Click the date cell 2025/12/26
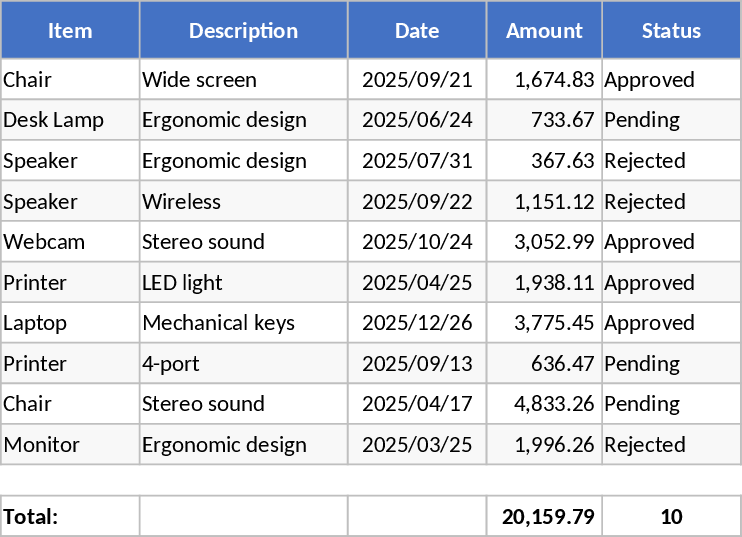Viewport: 742px width, 537px height. 417,323
